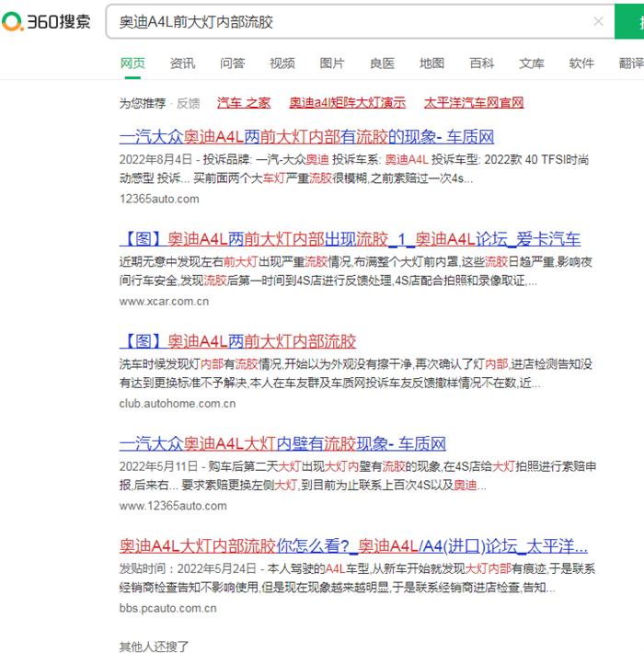Click the www.xcar.com.cn source URL
Viewport: 644px width, 653px height.
coord(164,301)
